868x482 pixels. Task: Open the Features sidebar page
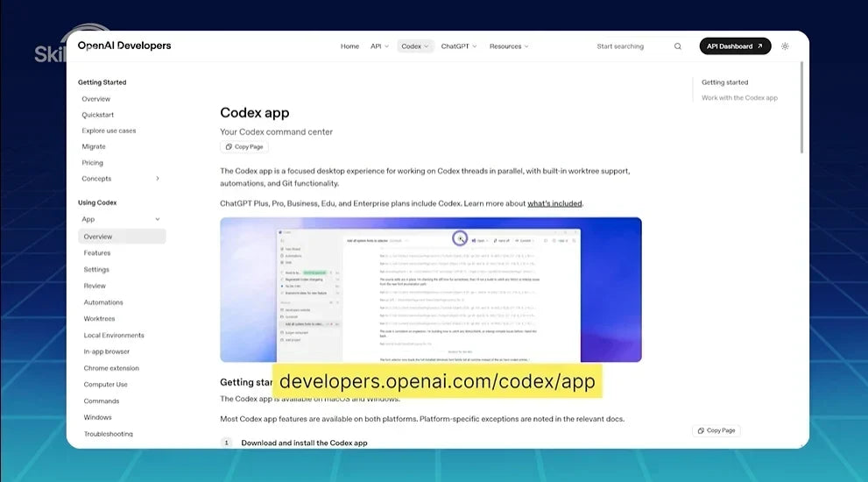[x=97, y=253]
